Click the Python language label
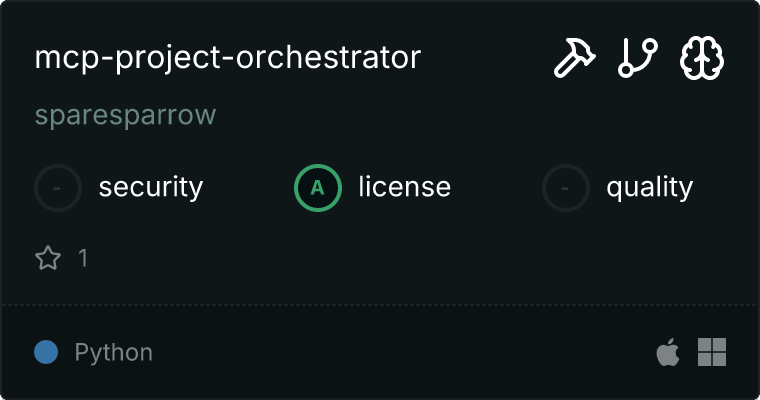 114,352
